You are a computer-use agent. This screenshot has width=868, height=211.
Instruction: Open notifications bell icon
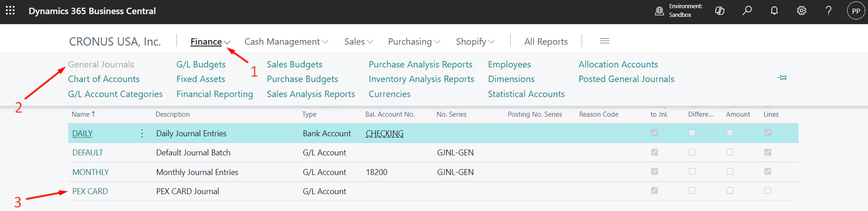point(774,10)
